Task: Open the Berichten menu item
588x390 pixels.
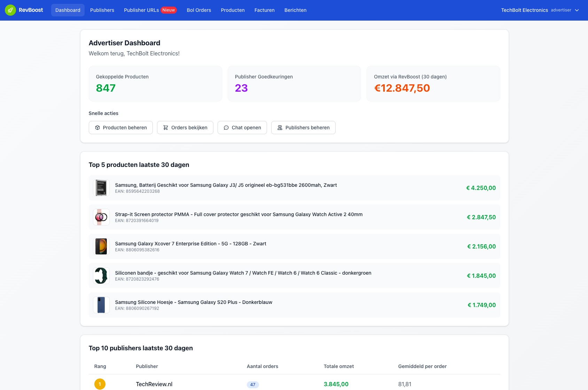Action: point(295,10)
